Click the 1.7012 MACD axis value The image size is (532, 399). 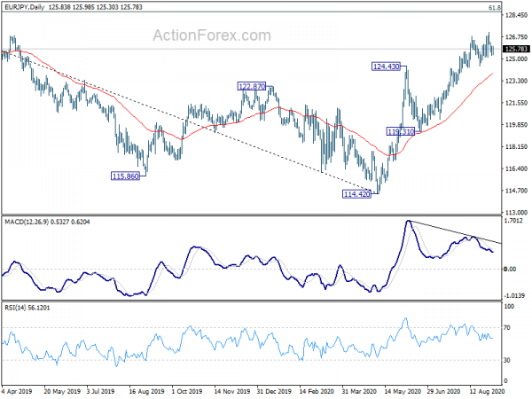(x=513, y=221)
